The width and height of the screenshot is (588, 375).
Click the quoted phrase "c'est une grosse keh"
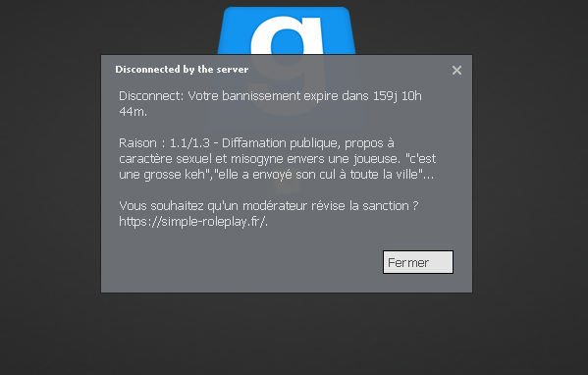278,167
